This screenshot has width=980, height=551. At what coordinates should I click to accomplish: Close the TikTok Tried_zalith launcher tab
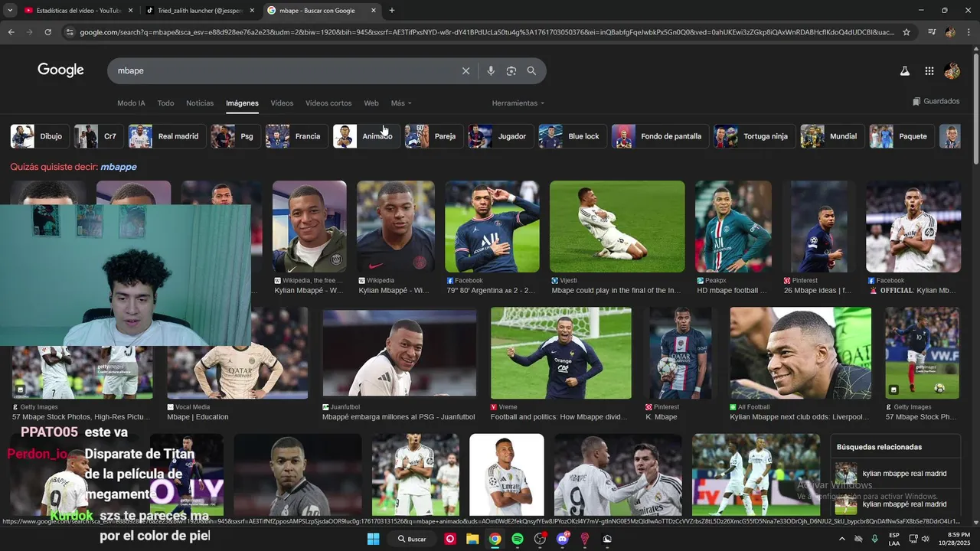[x=252, y=11]
